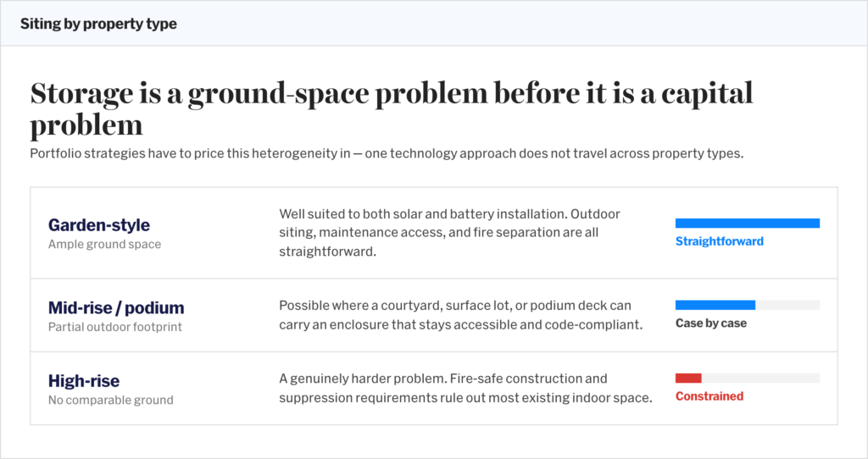The image size is (868, 459).
Task: Click the 'Siting by property type' header
Action: pos(98,24)
